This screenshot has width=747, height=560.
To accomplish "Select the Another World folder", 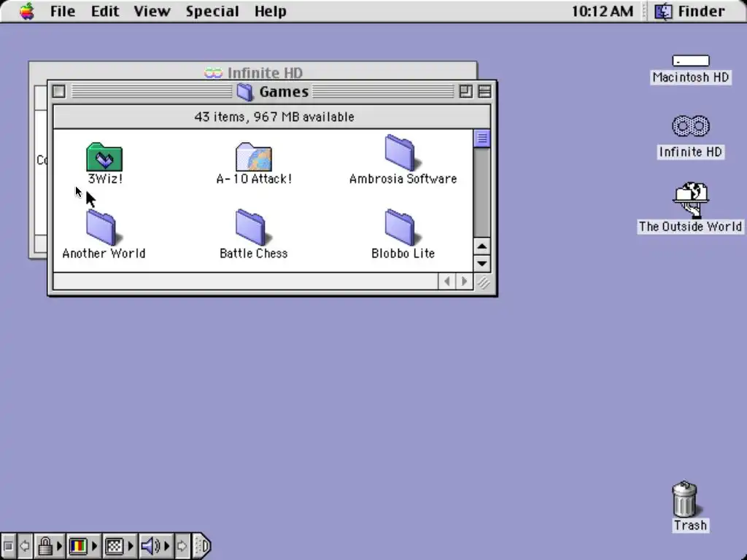I will [102, 227].
